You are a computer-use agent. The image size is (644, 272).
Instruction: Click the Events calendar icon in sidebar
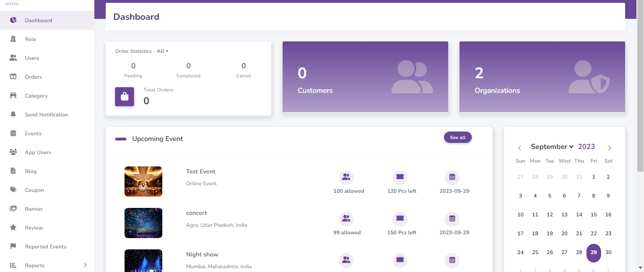pyautogui.click(x=13, y=133)
